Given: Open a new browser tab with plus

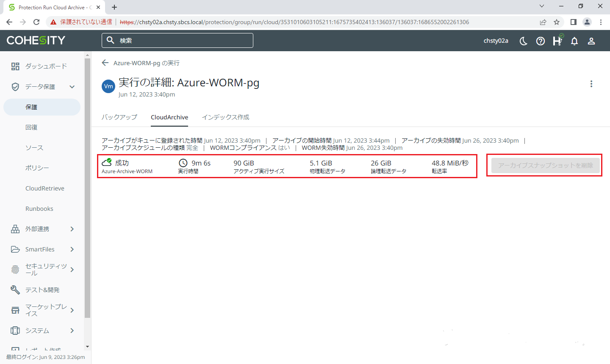Looking at the screenshot, I should [114, 7].
